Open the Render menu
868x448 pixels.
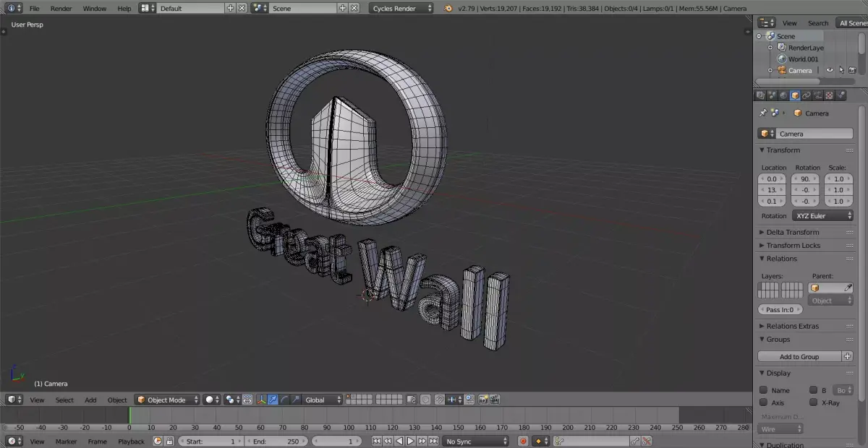(61, 8)
